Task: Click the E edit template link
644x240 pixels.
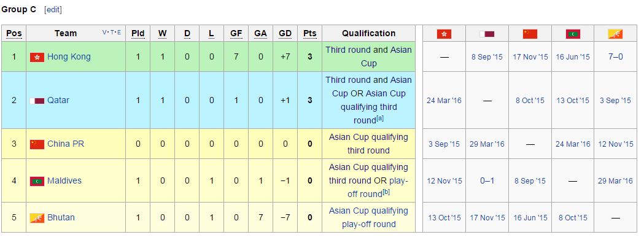Action: [x=119, y=32]
